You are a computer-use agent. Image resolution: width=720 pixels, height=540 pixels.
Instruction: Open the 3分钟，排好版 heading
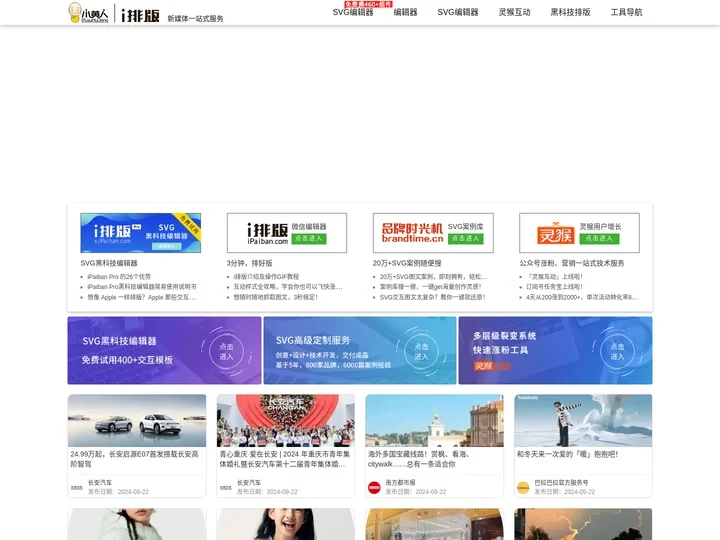coord(249,263)
